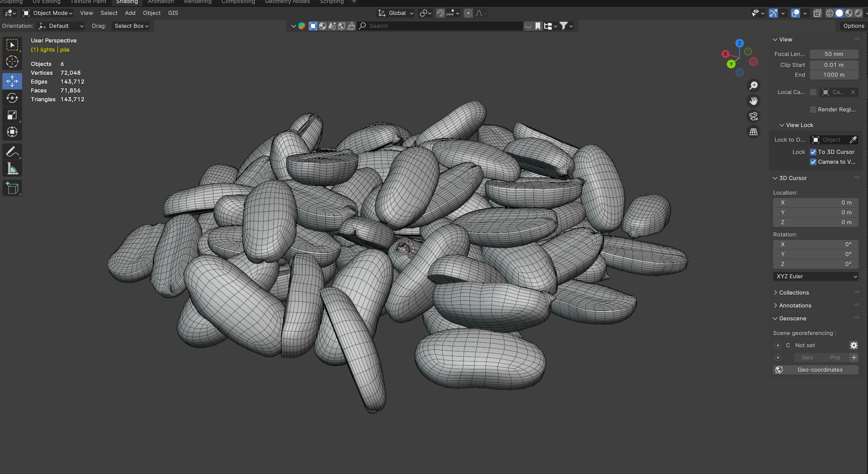Click the Focal Length value field
868x474 pixels.
834,54
